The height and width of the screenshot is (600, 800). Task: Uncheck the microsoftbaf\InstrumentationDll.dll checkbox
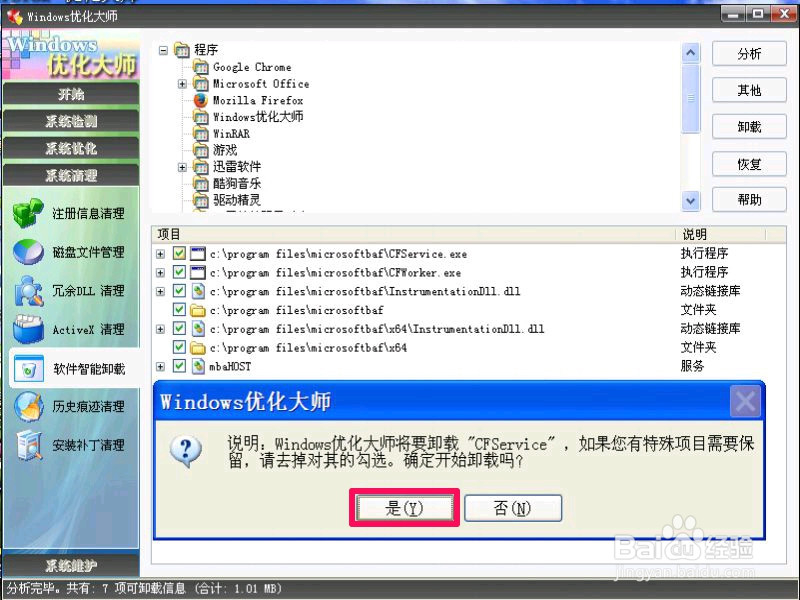pos(179,291)
